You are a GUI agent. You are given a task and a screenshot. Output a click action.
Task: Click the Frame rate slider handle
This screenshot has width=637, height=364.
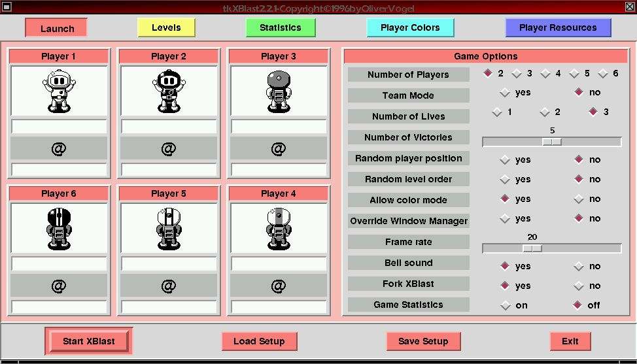(x=532, y=248)
